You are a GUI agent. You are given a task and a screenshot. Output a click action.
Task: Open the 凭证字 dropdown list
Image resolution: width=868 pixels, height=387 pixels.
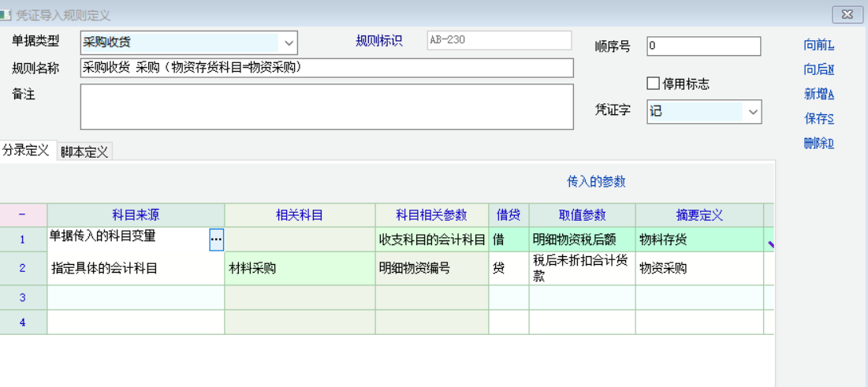click(753, 112)
